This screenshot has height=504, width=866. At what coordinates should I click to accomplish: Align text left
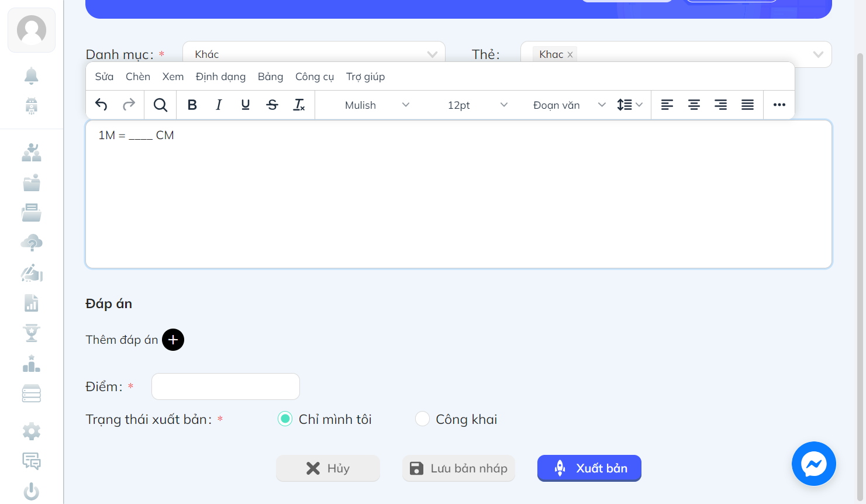pos(667,105)
